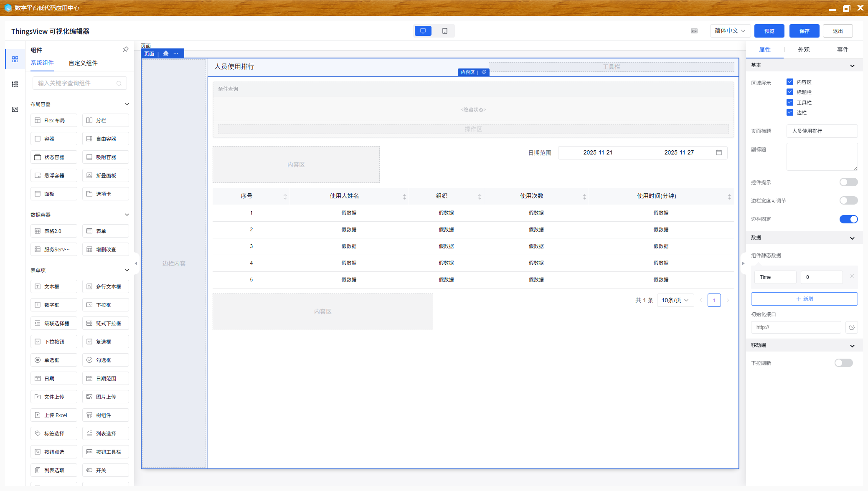Click the 新增 static data button
Viewport: 868px width, 491px height.
[x=804, y=299]
